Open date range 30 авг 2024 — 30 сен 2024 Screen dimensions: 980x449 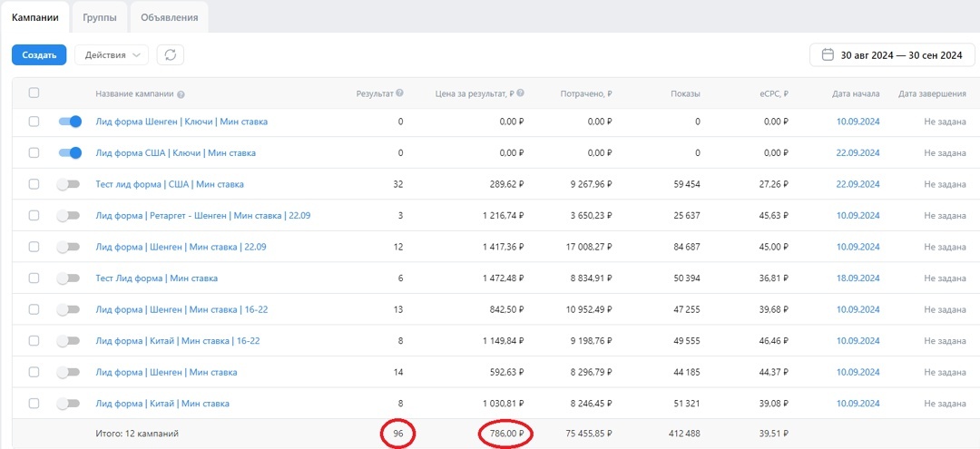click(893, 55)
